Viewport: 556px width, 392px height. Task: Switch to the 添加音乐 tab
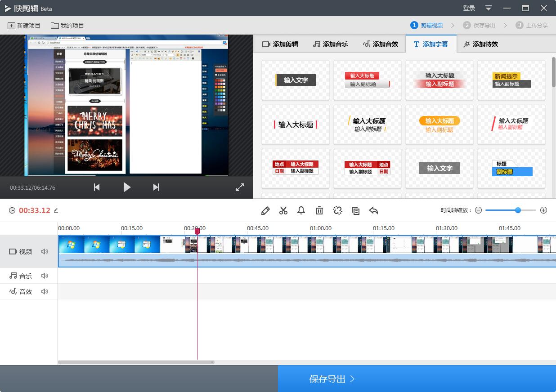(331, 44)
